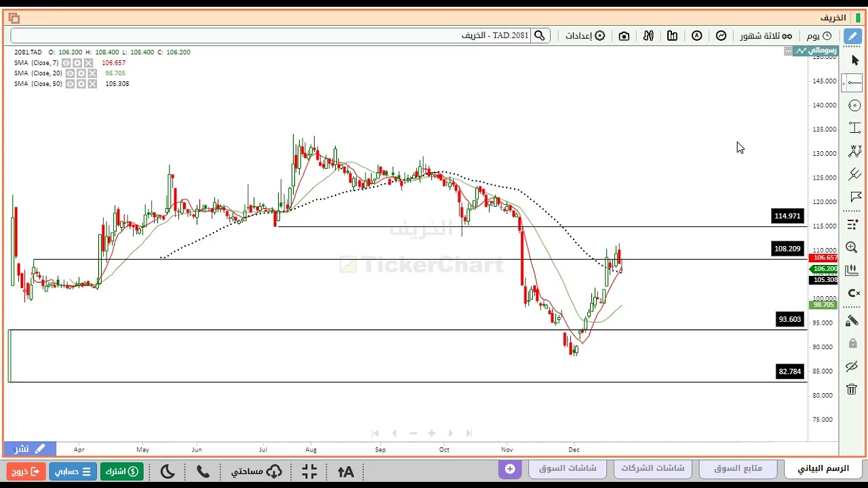
Task: Select the text annotation tool
Action: point(854,128)
